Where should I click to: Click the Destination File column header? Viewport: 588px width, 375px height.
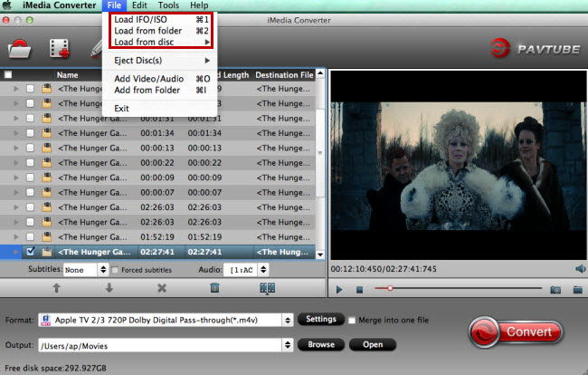(x=284, y=75)
